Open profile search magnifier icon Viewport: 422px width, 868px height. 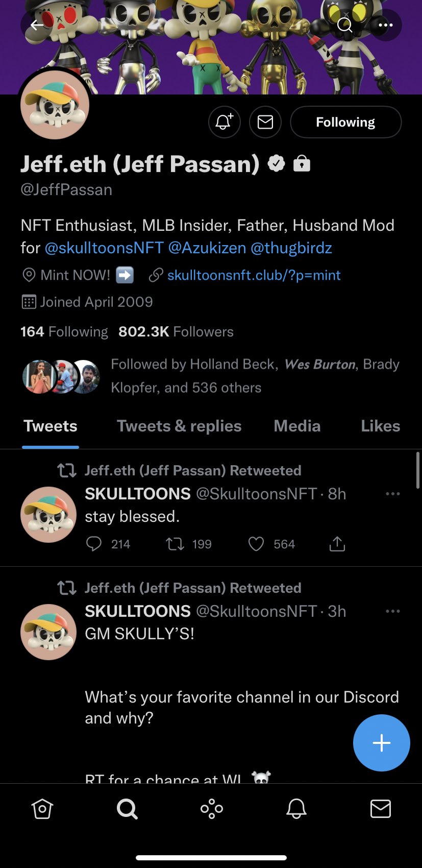345,25
